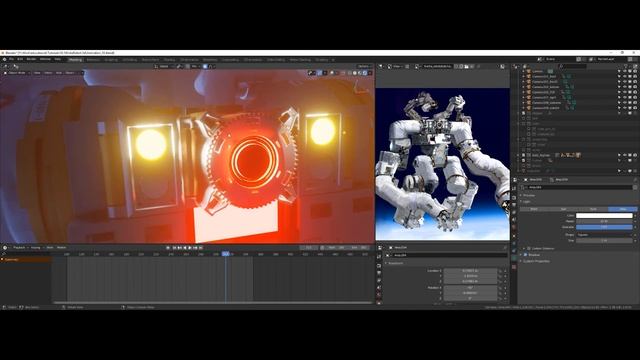
Task: Select wireframe viewport shading
Action: [349, 73]
